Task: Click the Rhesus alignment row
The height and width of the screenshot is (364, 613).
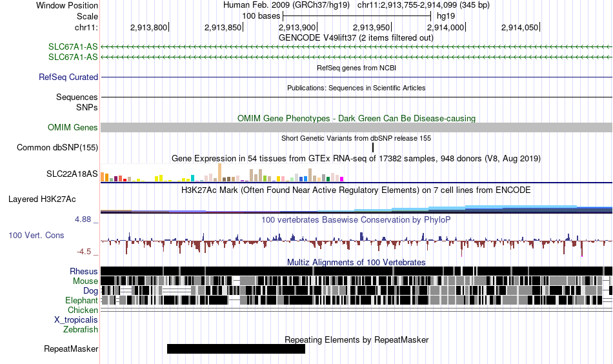Action: pyautogui.click(x=357, y=271)
